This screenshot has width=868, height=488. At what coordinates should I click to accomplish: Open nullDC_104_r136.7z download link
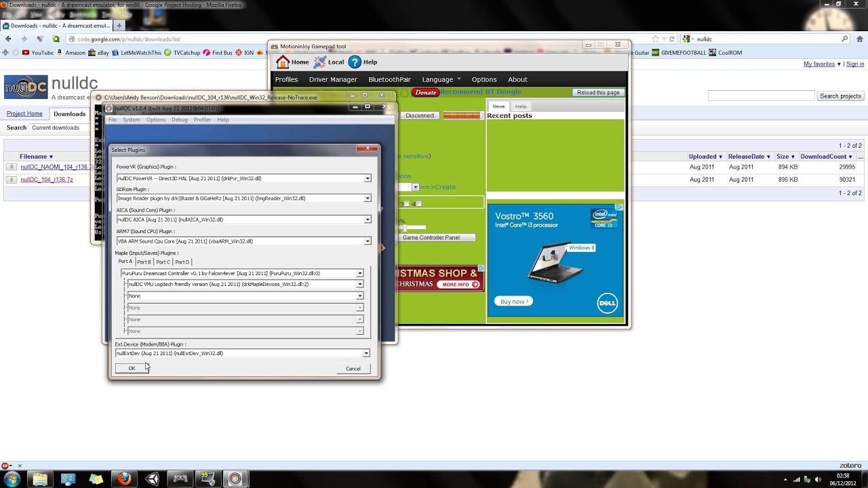47,180
